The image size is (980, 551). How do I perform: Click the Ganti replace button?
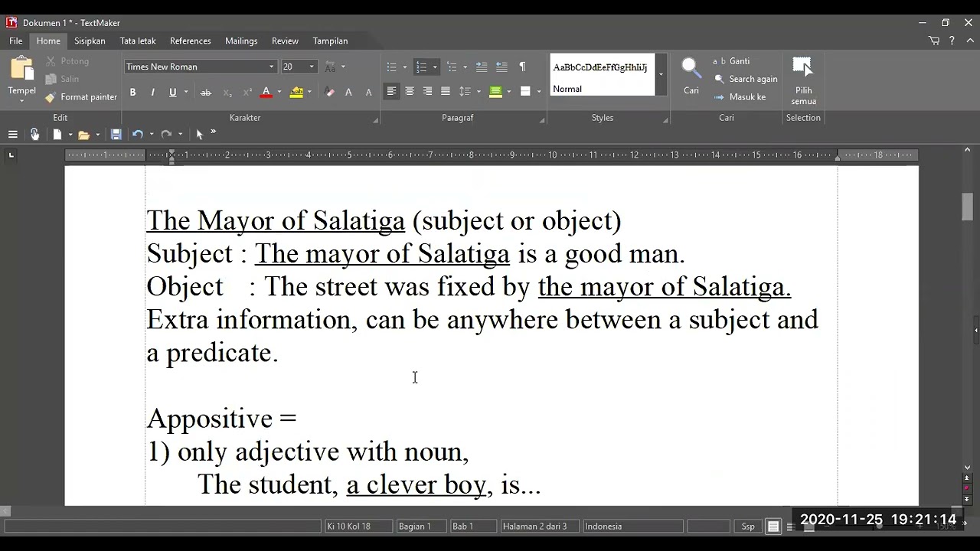[x=731, y=61]
